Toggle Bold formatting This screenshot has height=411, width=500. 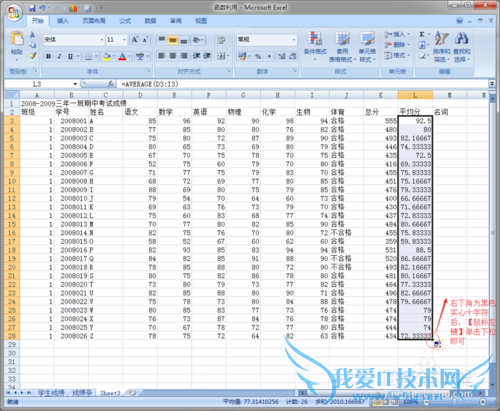49,56
